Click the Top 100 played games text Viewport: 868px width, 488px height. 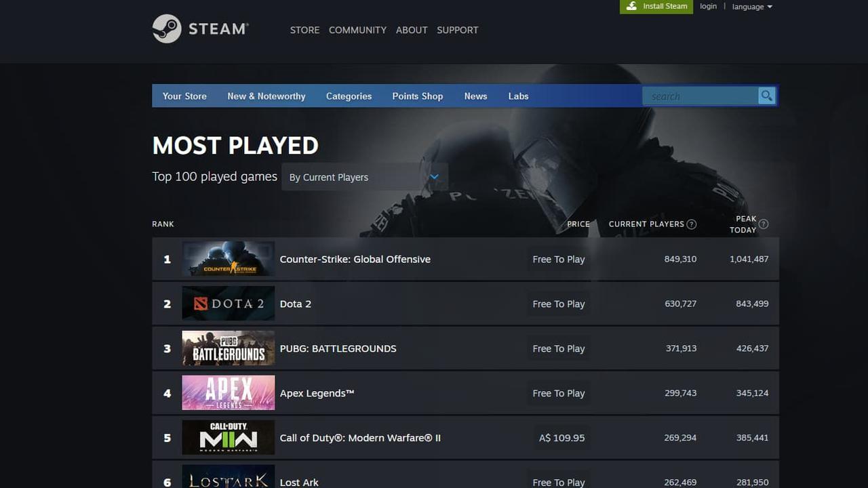pos(214,177)
